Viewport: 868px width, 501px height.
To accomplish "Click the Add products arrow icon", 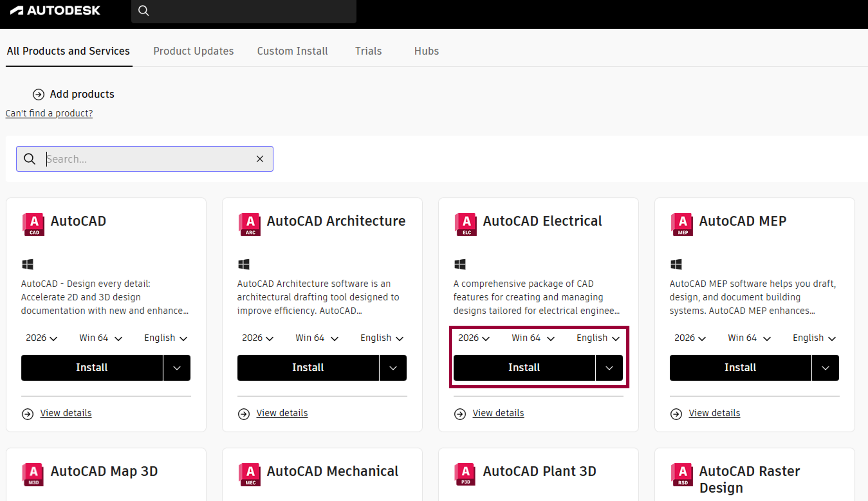I will (x=38, y=94).
